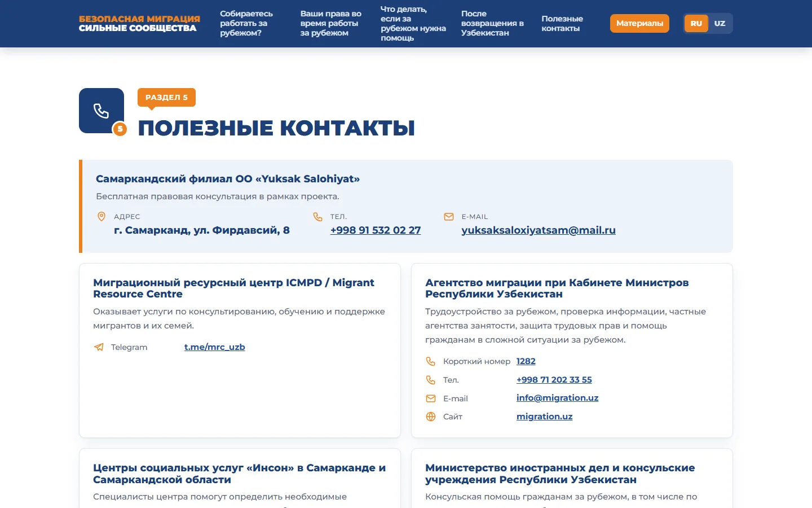812x508 pixels.
Task: Click the orange number 5 badge circle
Action: [120, 129]
